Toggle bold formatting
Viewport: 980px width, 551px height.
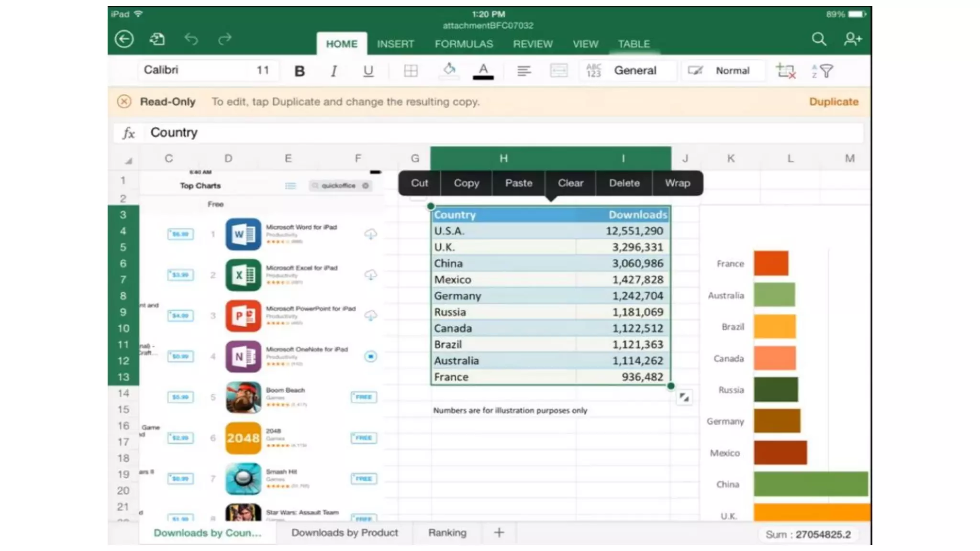(300, 71)
